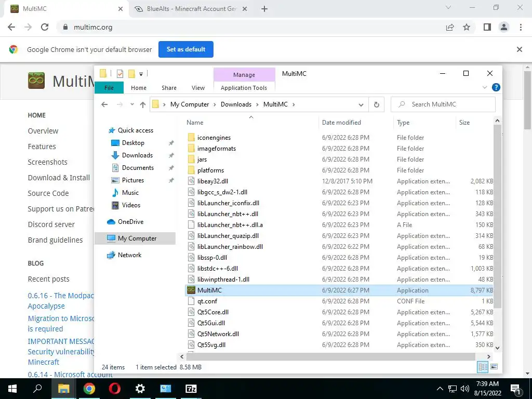Open Chrome three-dot menu
Image resolution: width=532 pixels, height=399 pixels.
click(521, 27)
